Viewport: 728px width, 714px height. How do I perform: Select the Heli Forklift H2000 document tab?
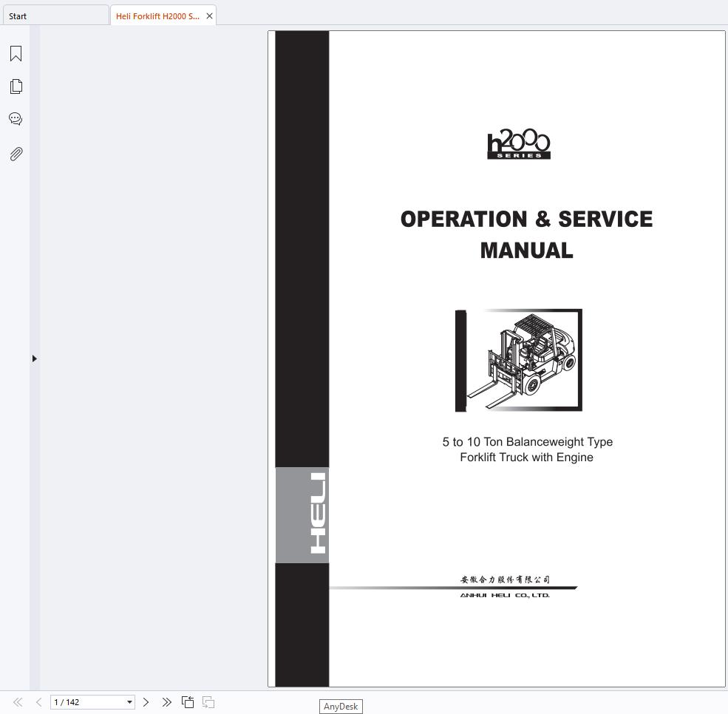(157, 16)
